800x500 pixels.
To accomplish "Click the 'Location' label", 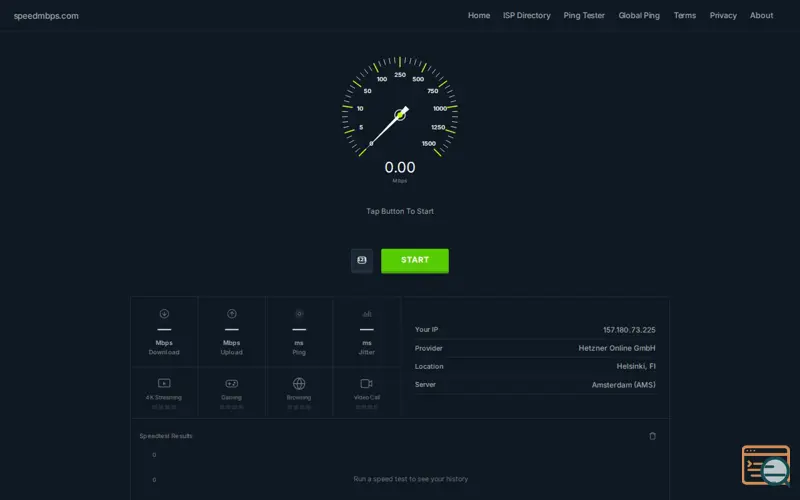I will 429,366.
